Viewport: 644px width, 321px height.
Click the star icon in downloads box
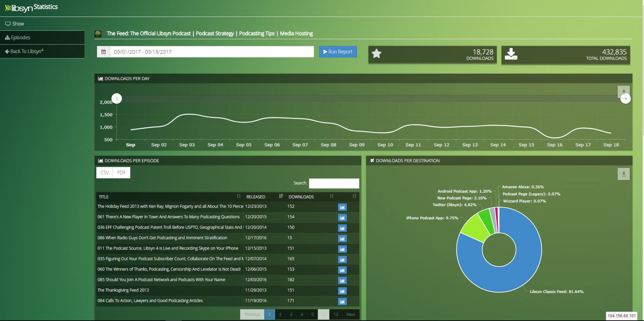376,54
